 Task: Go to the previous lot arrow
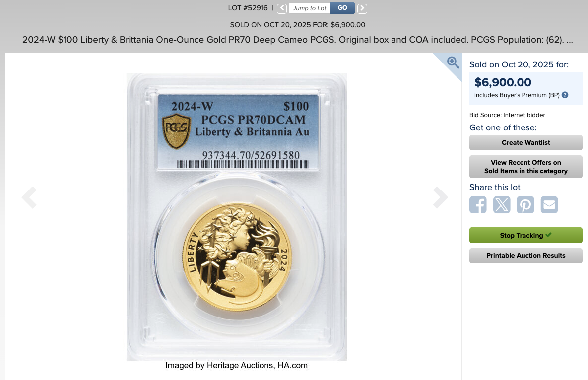[282, 8]
